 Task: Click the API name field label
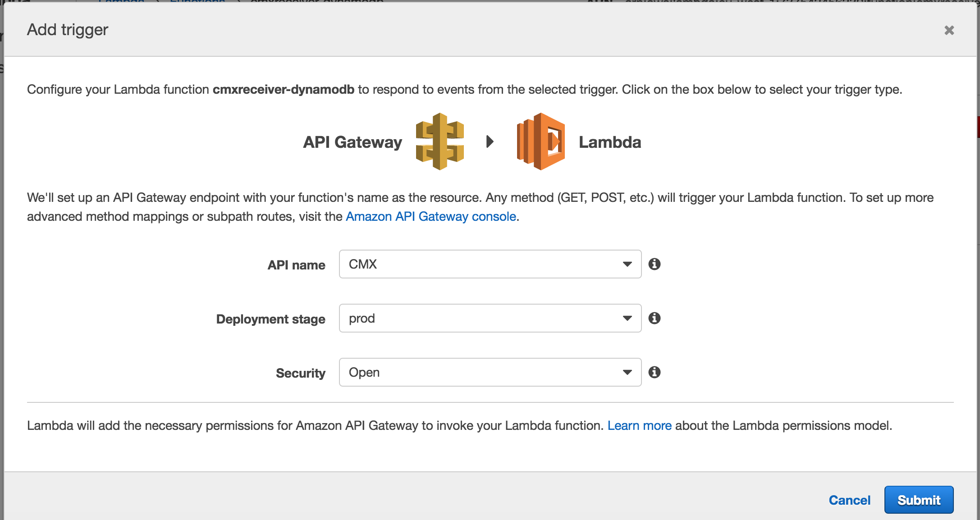pyautogui.click(x=296, y=265)
